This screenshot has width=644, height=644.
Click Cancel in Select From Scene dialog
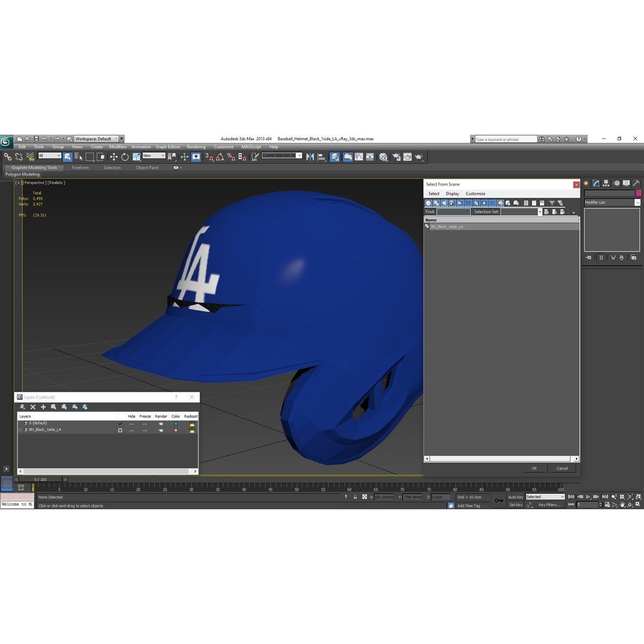click(x=562, y=468)
